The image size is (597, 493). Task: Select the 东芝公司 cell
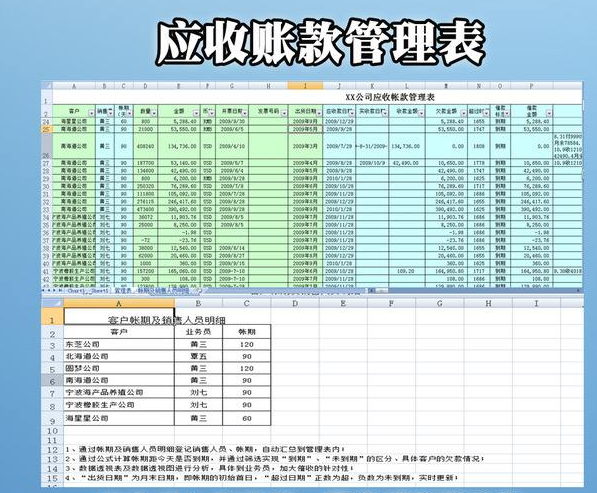click(119, 345)
